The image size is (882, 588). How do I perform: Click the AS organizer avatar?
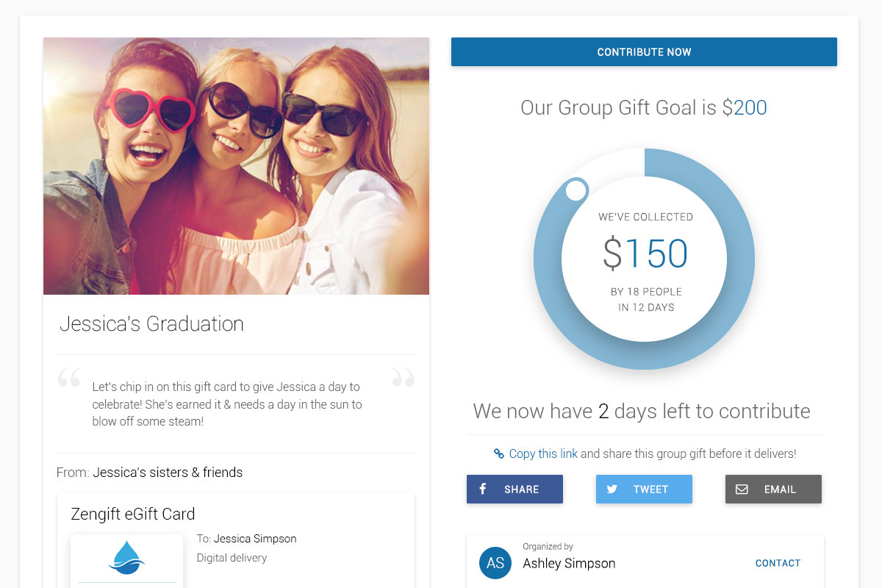coord(495,563)
